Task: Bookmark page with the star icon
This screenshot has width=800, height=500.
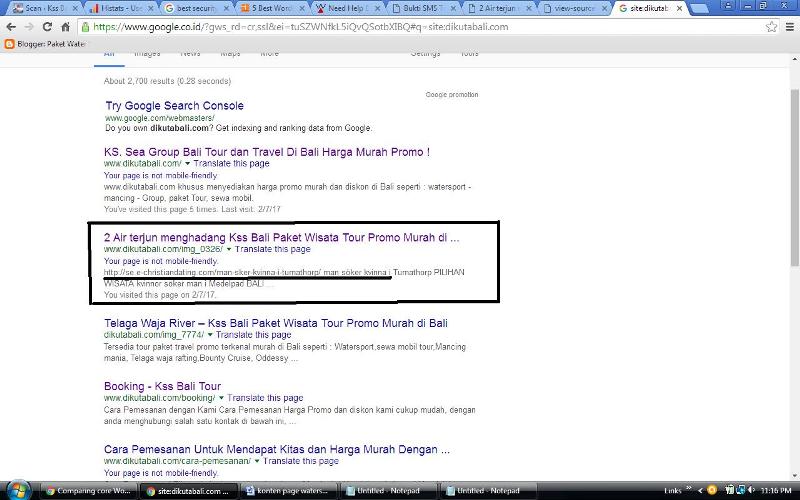Action: click(x=771, y=27)
